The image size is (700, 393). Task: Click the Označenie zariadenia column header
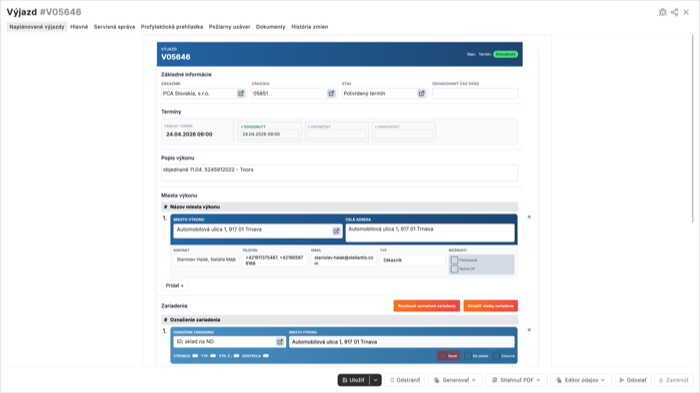tap(195, 320)
